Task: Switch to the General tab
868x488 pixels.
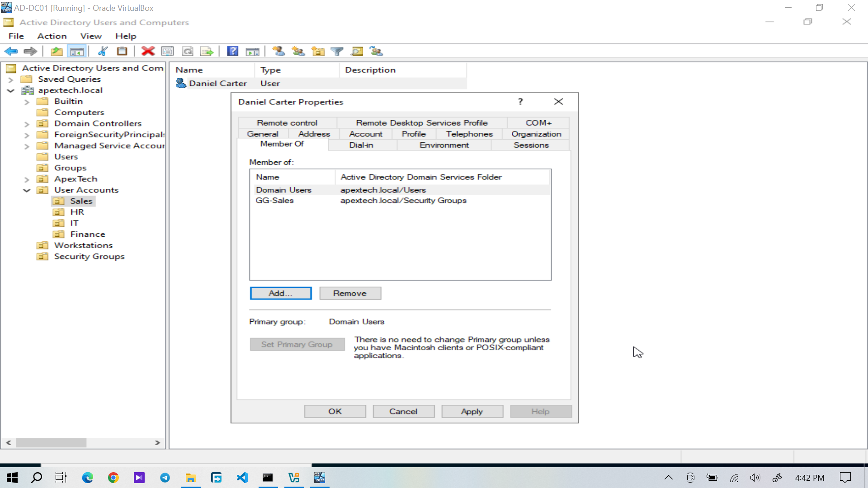Action: (x=263, y=134)
